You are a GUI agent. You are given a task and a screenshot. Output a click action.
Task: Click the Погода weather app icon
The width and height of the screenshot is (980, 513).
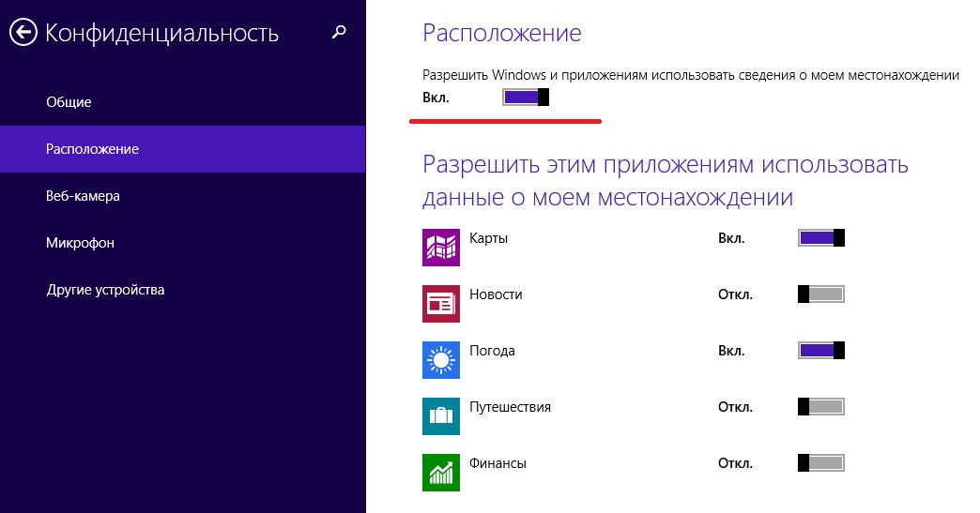coord(440,359)
